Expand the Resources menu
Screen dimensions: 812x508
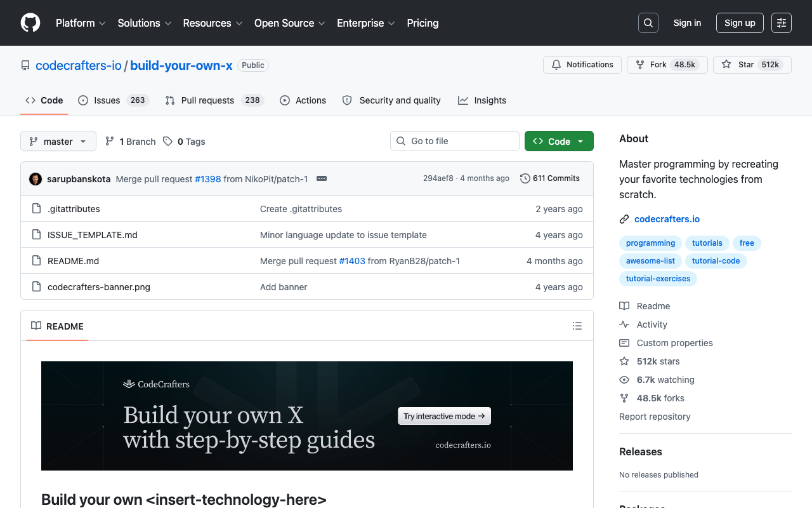[213, 23]
